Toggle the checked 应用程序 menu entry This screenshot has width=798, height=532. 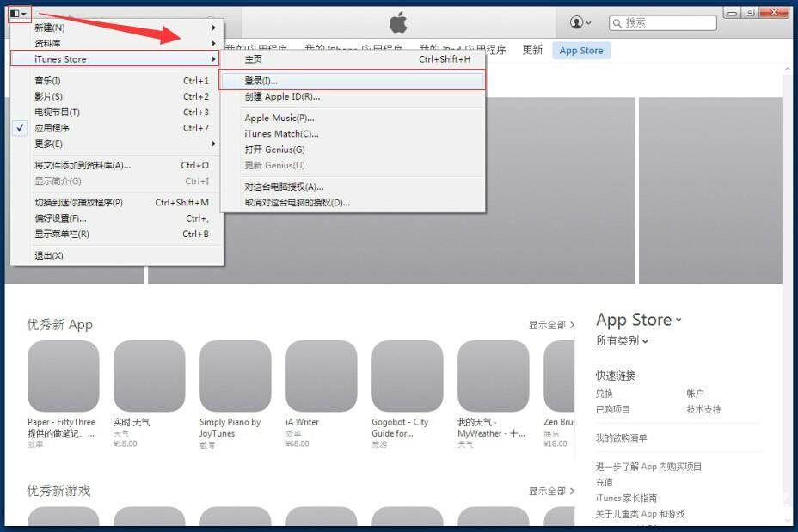point(52,128)
